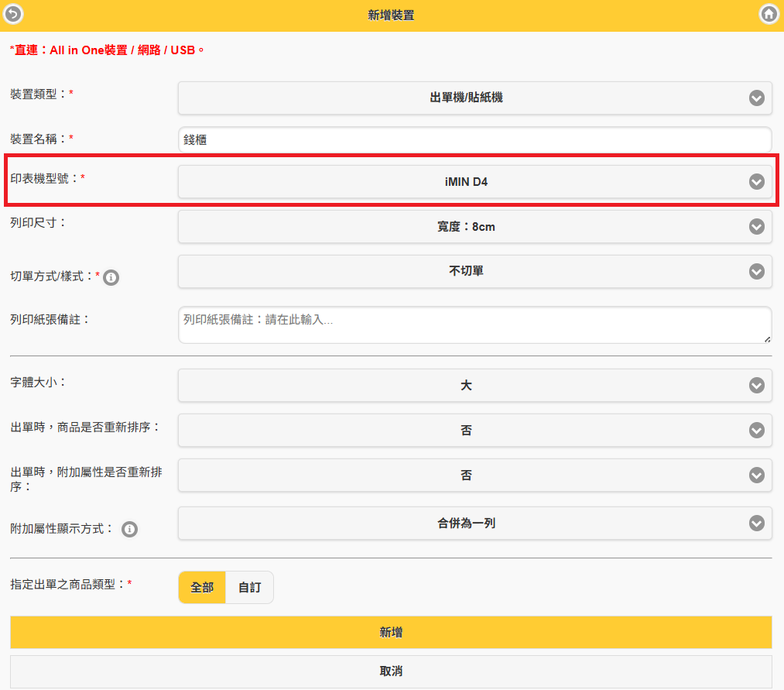The image size is (784, 690).
Task: Click resize handle of 列印紙張備註 textarea
Action: (767, 338)
